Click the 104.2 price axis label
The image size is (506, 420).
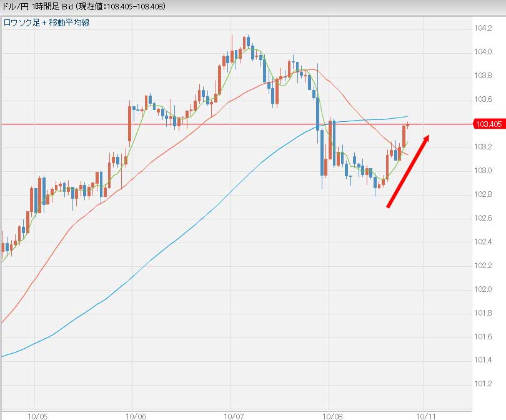pyautogui.click(x=483, y=28)
